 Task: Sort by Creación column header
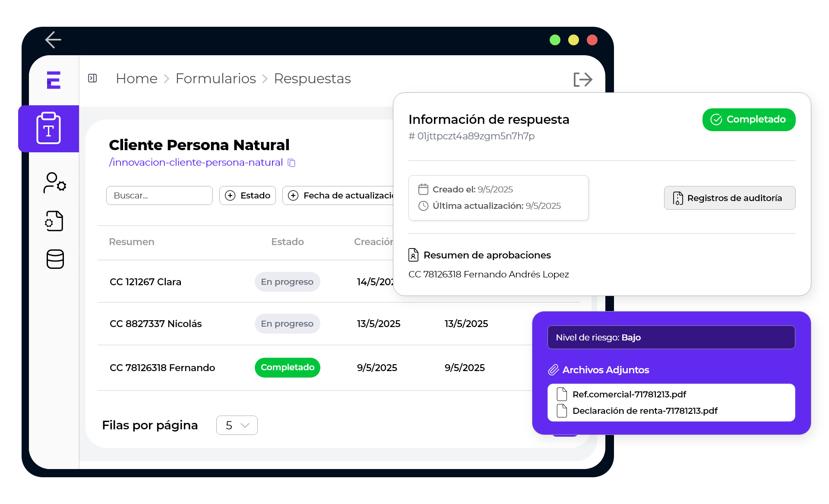coord(373,242)
